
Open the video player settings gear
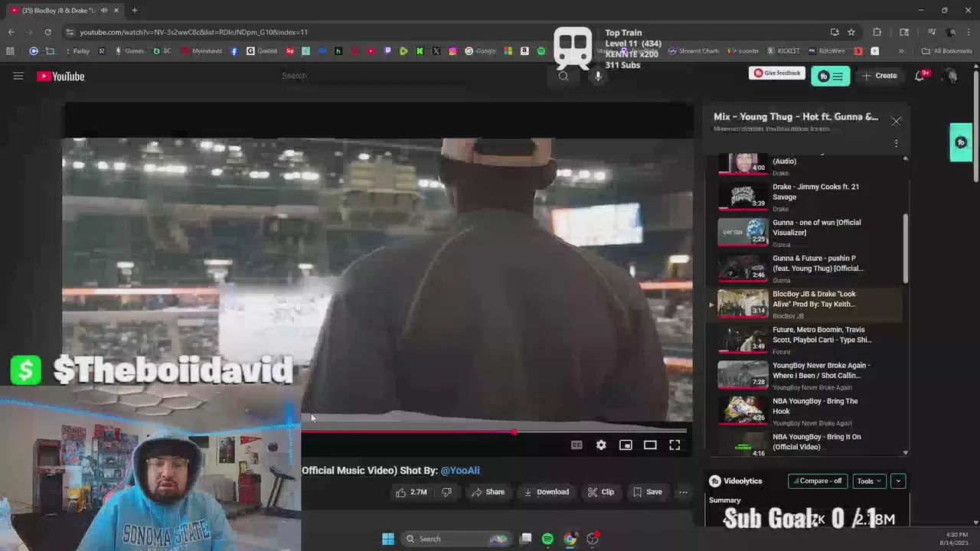[601, 445]
